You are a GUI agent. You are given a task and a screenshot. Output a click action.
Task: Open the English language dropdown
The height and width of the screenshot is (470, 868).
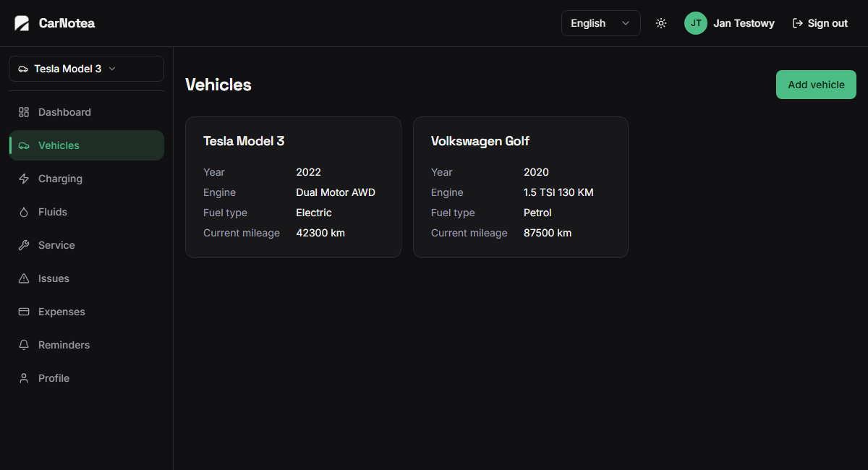pyautogui.click(x=601, y=23)
